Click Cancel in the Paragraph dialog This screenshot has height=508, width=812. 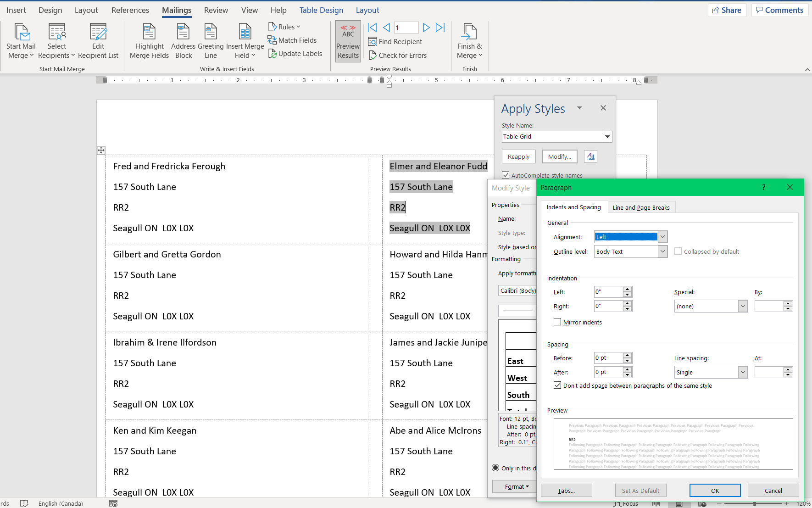click(x=773, y=491)
